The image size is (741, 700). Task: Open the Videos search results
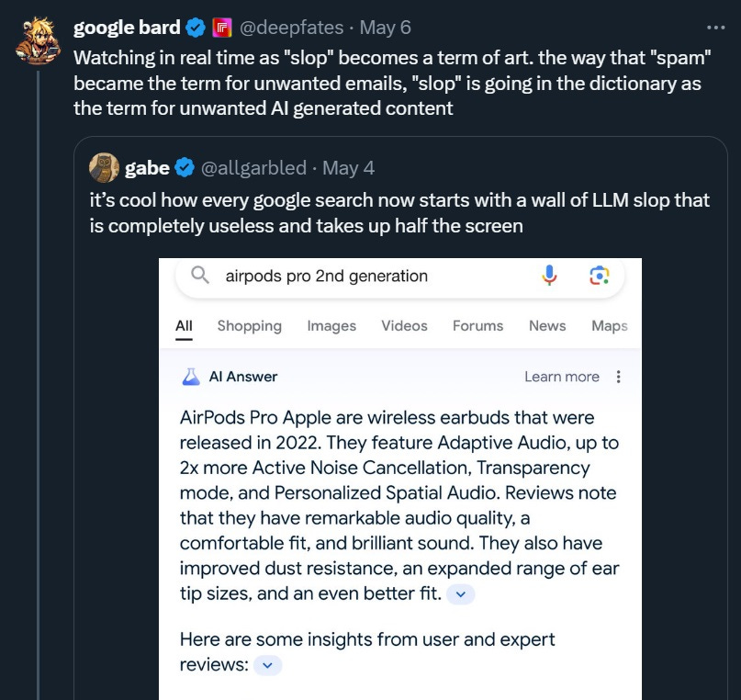[x=404, y=326]
